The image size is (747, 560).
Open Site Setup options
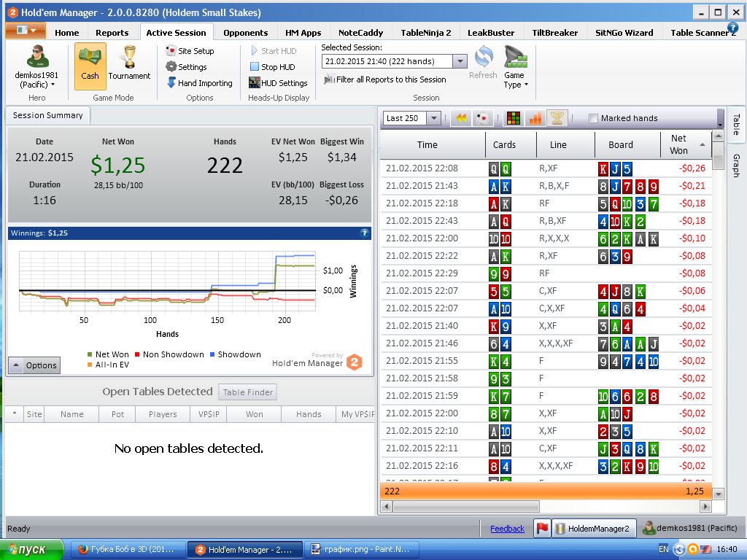pos(190,51)
